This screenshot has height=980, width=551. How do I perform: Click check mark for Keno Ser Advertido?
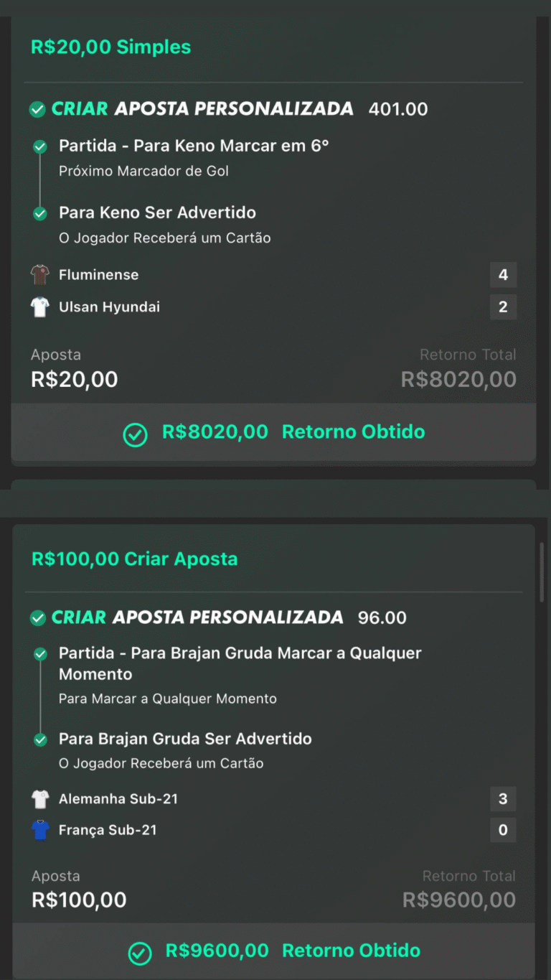pyautogui.click(x=40, y=213)
